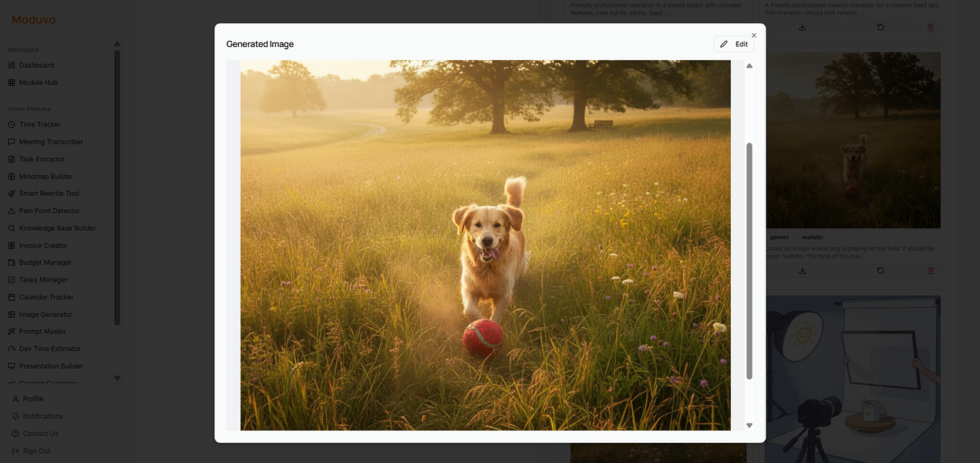Click the dialog's vertical scrollbar thumb

click(x=749, y=261)
